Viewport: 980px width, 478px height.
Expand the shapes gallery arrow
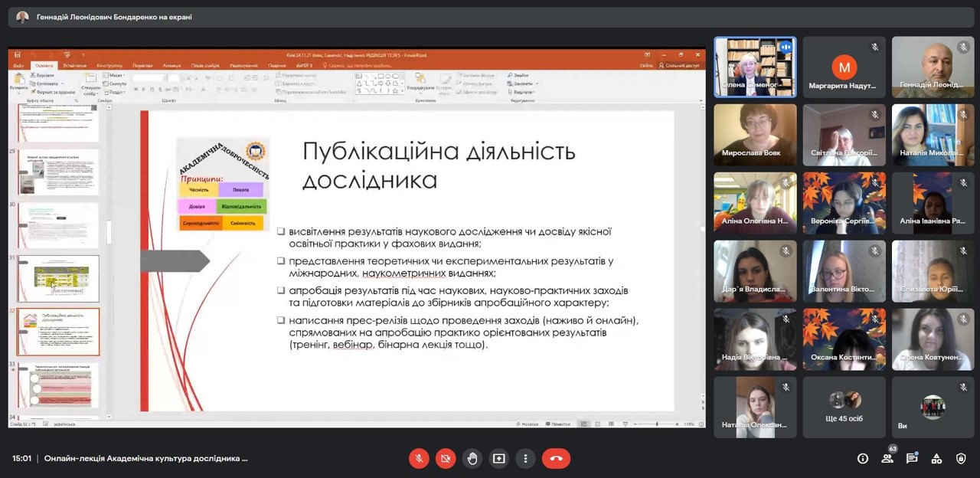click(402, 90)
